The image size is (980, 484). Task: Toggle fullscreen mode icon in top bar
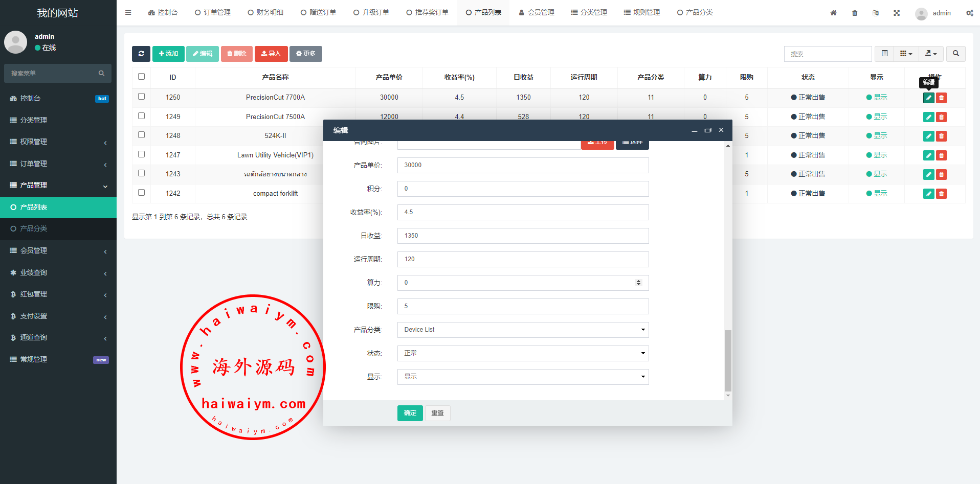click(x=897, y=13)
